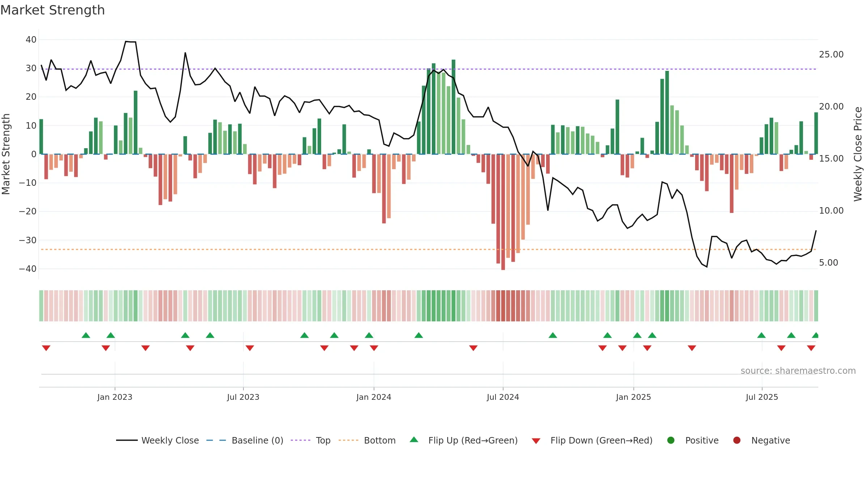Click the Jan 2024 x-axis label
This screenshot has height=488, width=868.
374,397
